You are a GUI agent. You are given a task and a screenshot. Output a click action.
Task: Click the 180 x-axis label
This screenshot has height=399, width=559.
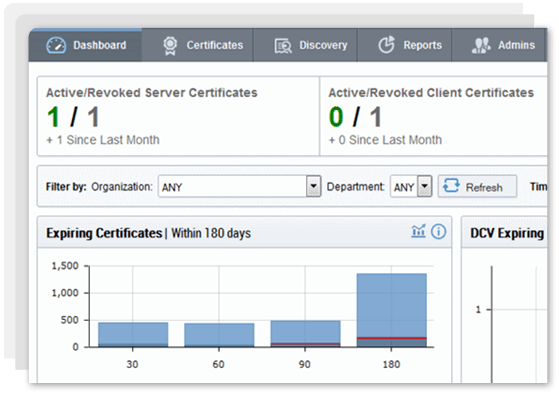pyautogui.click(x=391, y=364)
